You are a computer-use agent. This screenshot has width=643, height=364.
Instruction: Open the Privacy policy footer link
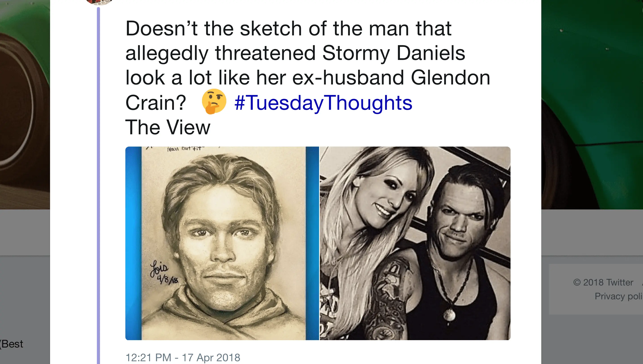[618, 296]
